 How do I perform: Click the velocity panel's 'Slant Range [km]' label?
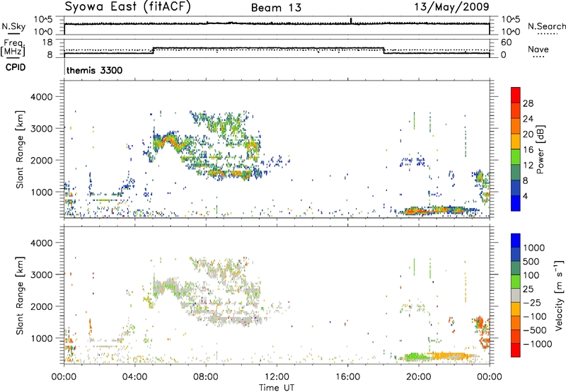20,295
